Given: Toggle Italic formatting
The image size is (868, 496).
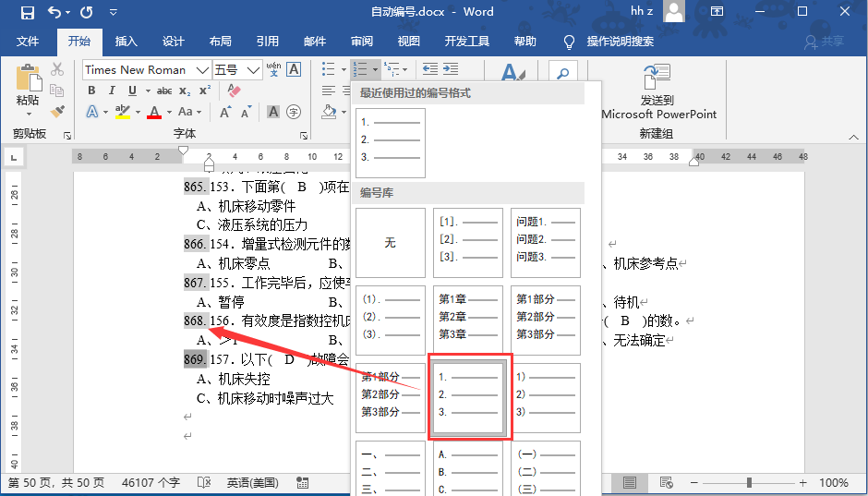Looking at the screenshot, I should tap(112, 91).
